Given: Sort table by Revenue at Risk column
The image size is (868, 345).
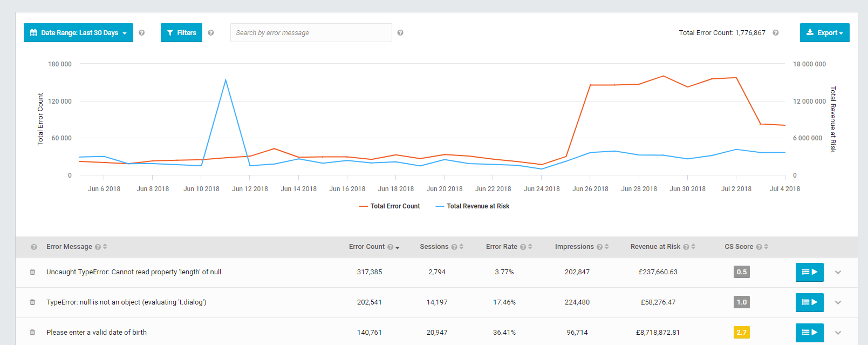Looking at the screenshot, I should pyautogui.click(x=693, y=247).
